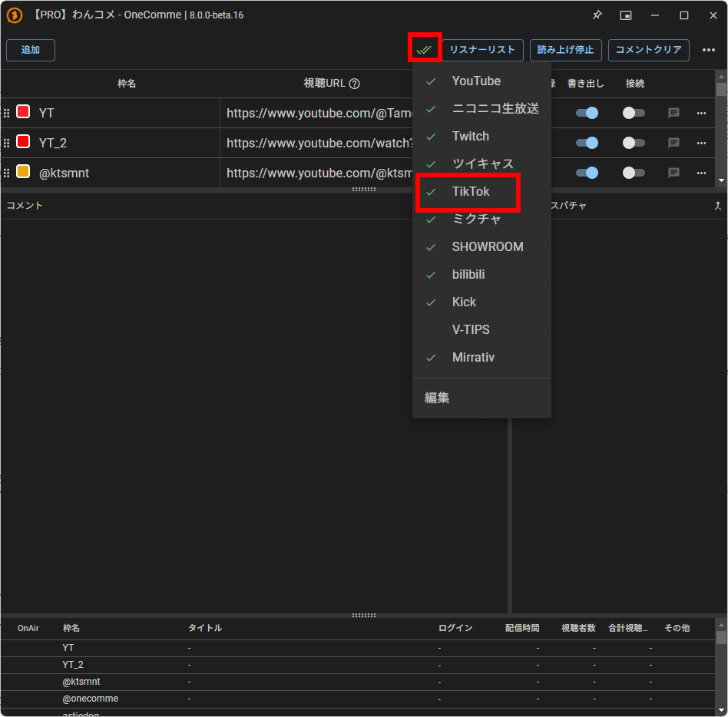The width and height of the screenshot is (728, 717).
Task: Click the 接続 column header
Action: (x=634, y=84)
